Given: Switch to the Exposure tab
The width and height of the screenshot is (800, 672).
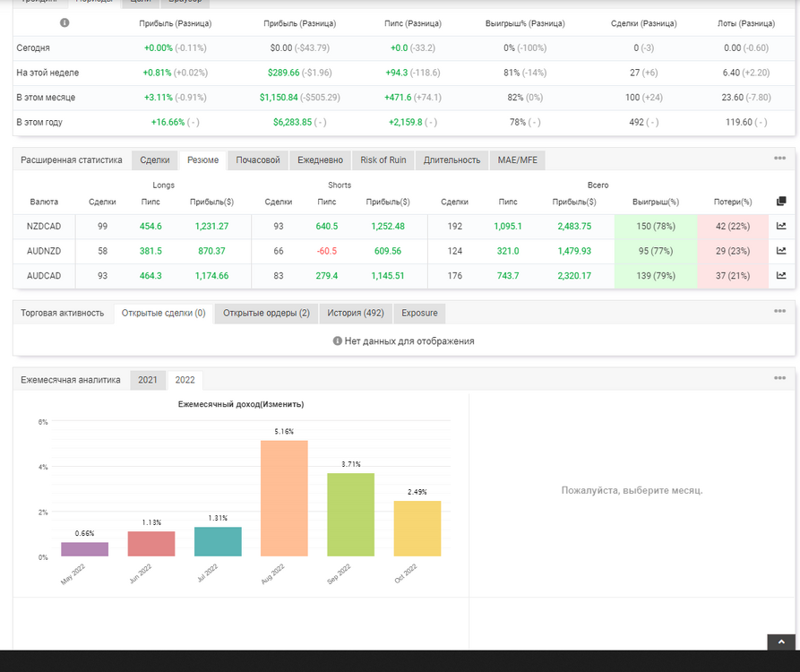Looking at the screenshot, I should coord(419,314).
